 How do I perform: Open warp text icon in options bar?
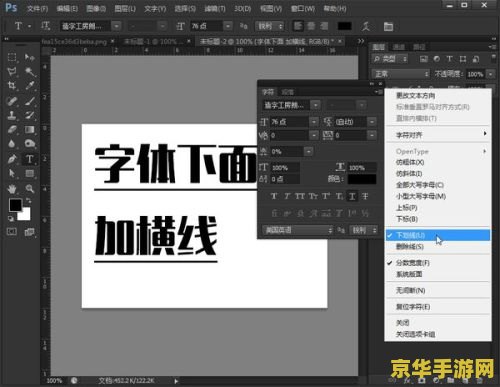[366, 26]
